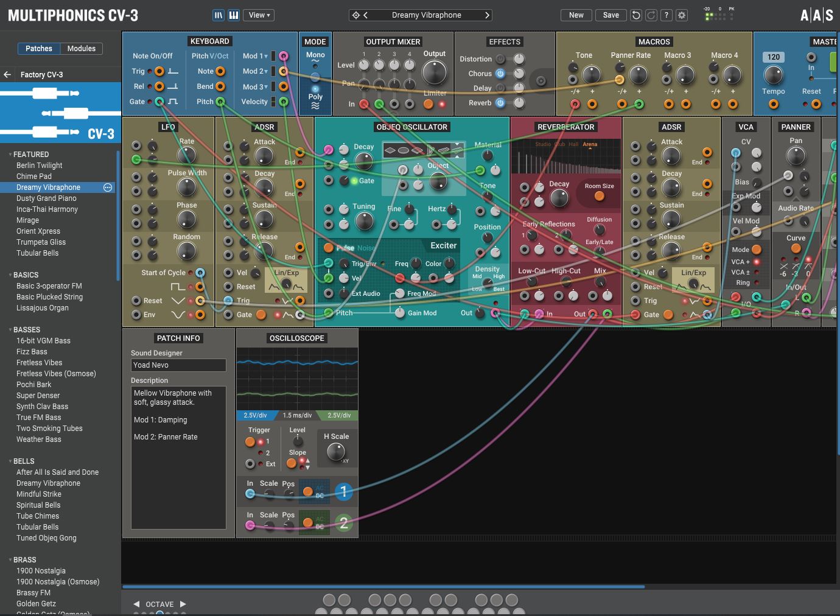The image size is (840, 616).
Task: Click New patch button
Action: 576,15
